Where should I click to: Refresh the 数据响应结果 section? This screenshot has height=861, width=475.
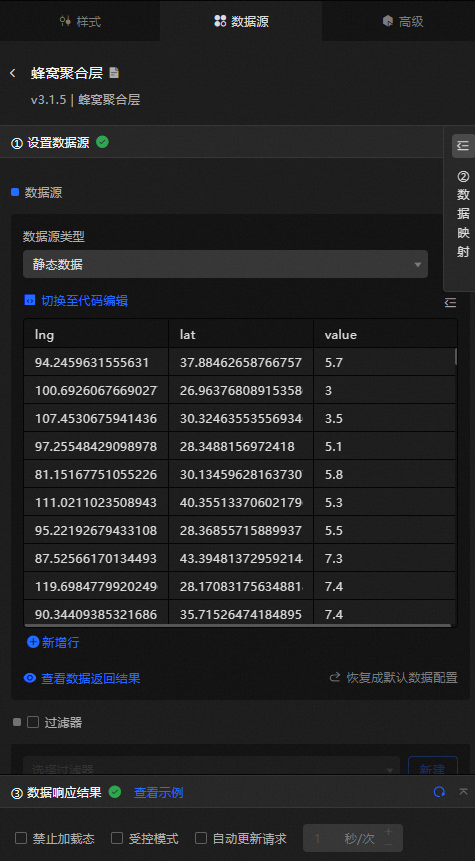coord(439,792)
